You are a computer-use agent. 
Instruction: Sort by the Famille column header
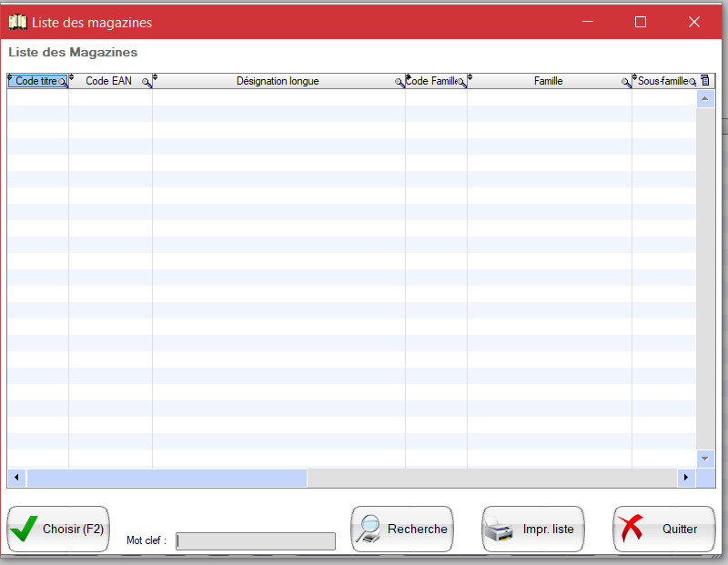click(548, 81)
